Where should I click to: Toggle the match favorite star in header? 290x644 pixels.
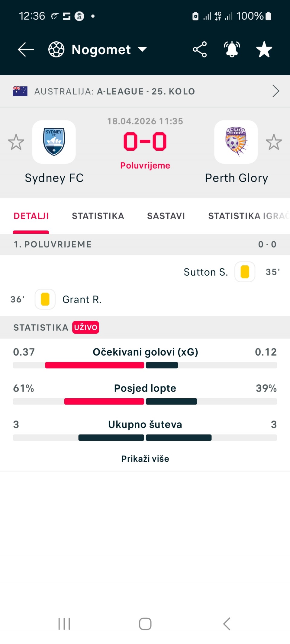tap(264, 50)
